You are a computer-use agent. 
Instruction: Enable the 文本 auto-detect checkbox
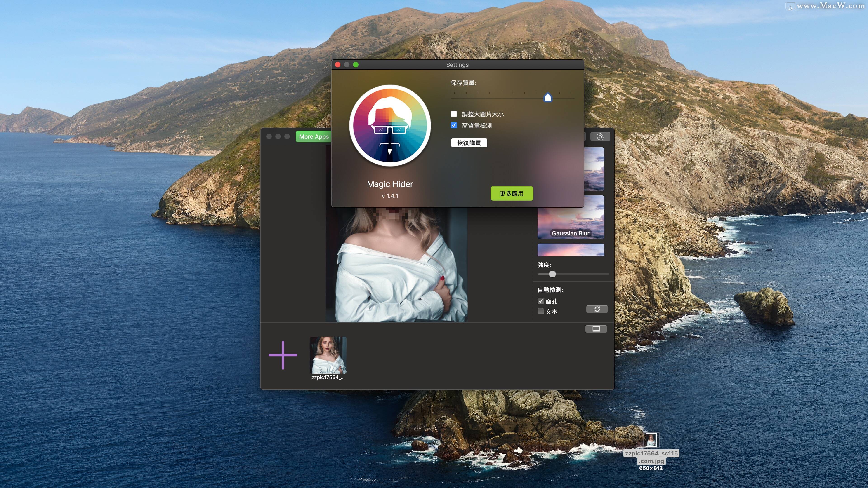(540, 312)
